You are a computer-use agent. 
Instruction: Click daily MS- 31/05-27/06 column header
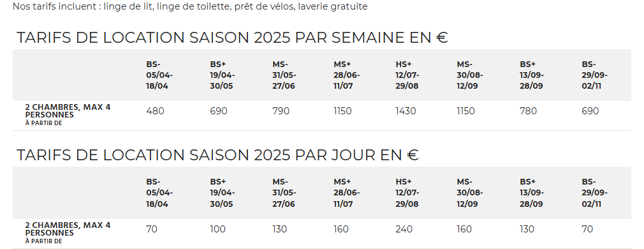(x=284, y=193)
